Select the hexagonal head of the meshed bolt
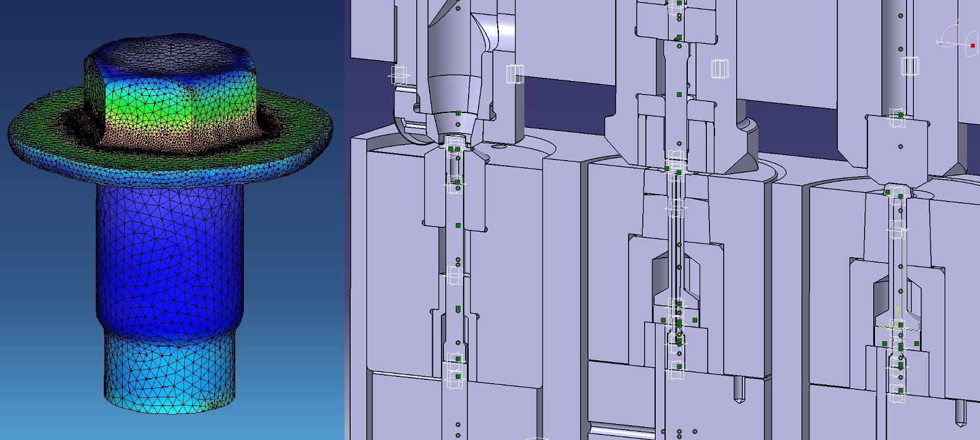 coord(170,93)
